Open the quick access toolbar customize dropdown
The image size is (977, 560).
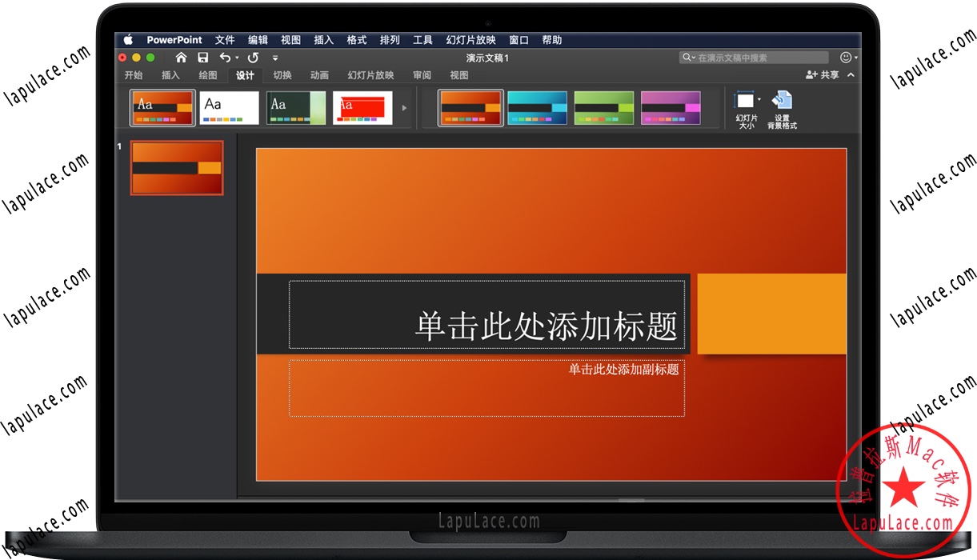click(x=275, y=58)
